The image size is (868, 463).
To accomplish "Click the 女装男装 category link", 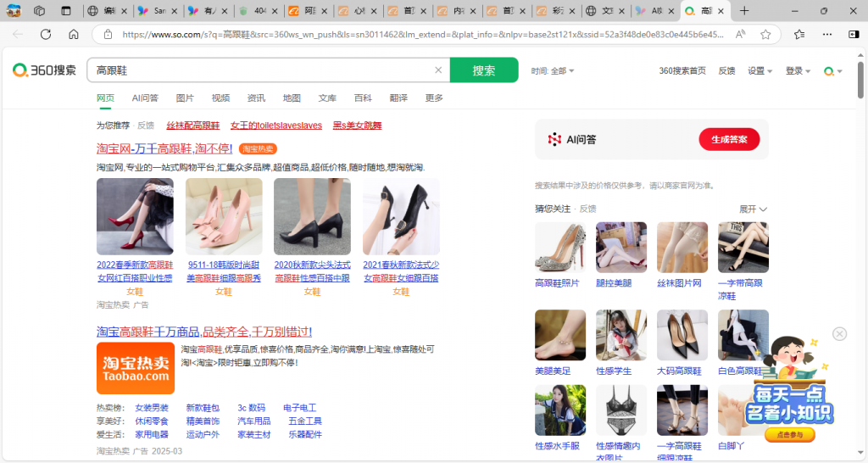I will pyautogui.click(x=152, y=408).
